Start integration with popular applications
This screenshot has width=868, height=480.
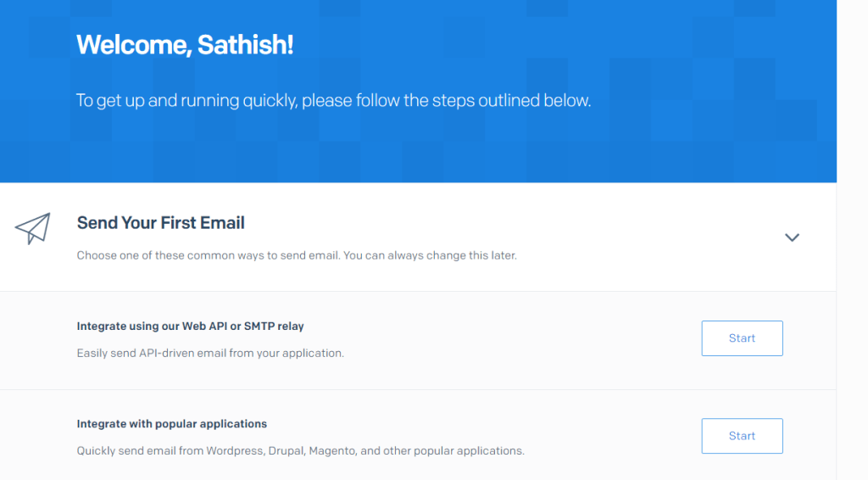point(742,436)
